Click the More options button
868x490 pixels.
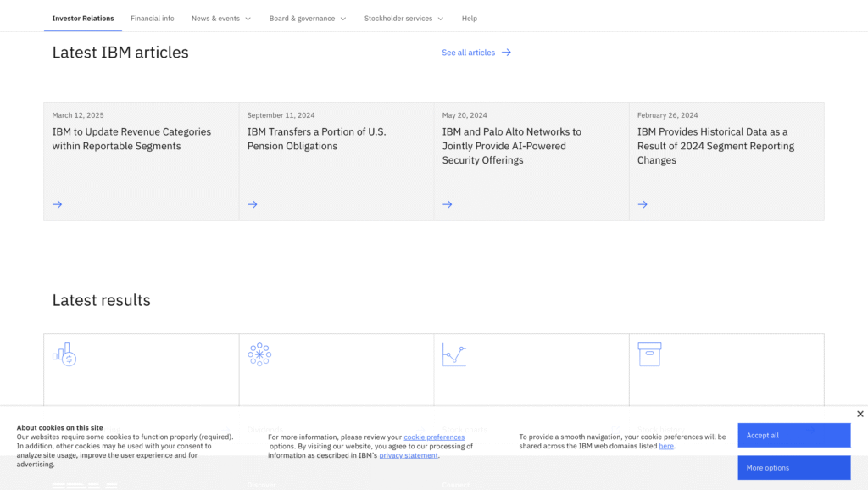pyautogui.click(x=793, y=468)
